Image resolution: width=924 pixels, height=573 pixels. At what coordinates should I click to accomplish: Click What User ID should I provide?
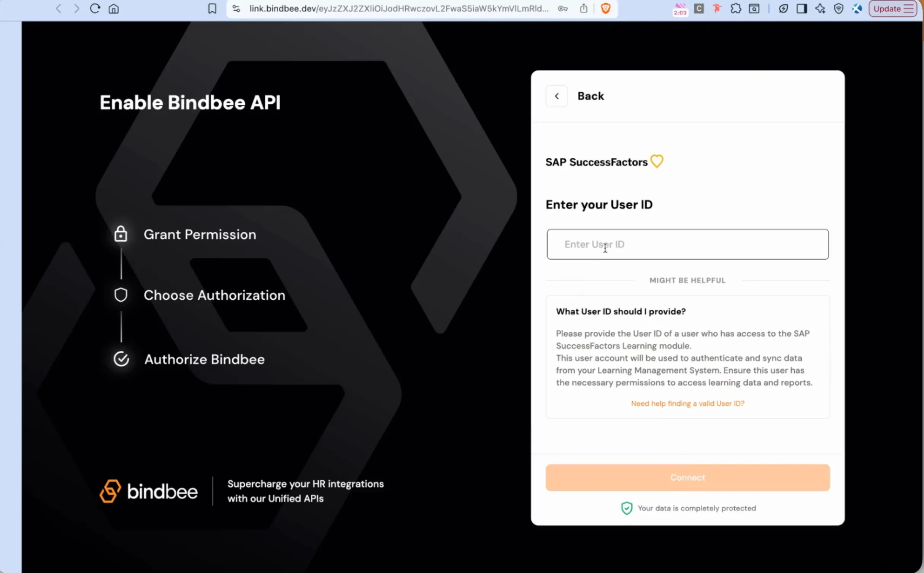click(x=621, y=312)
